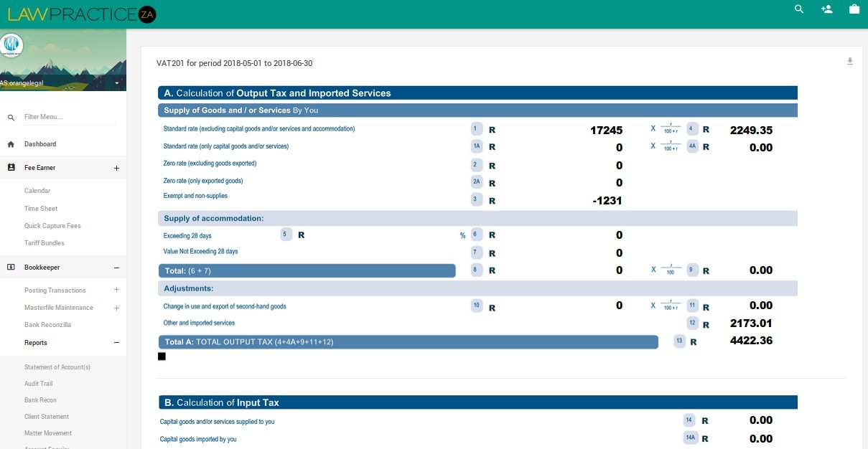Select the Total A output tax value 4422.36

751,340
